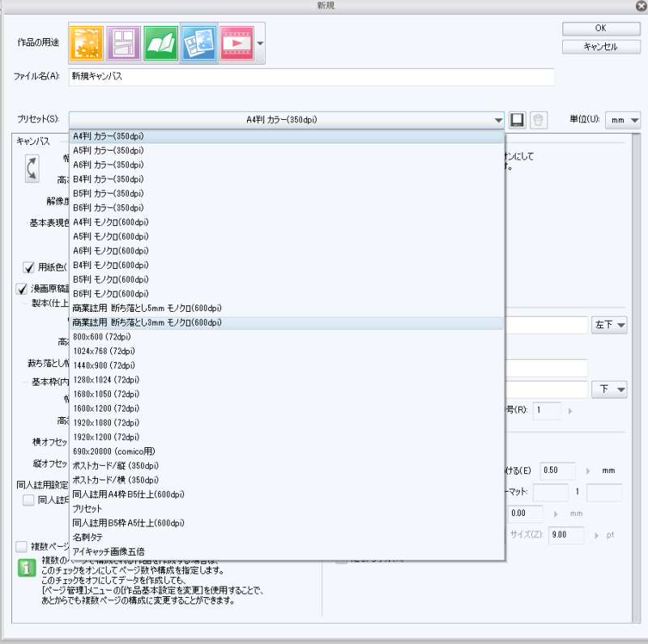Expand more work type options arrow
648x644 pixels.
[261, 44]
